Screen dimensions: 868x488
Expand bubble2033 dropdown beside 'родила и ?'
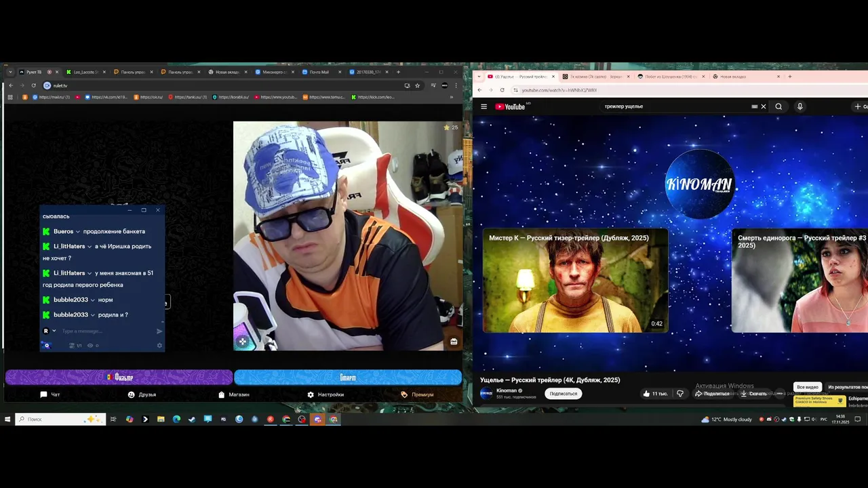93,315
